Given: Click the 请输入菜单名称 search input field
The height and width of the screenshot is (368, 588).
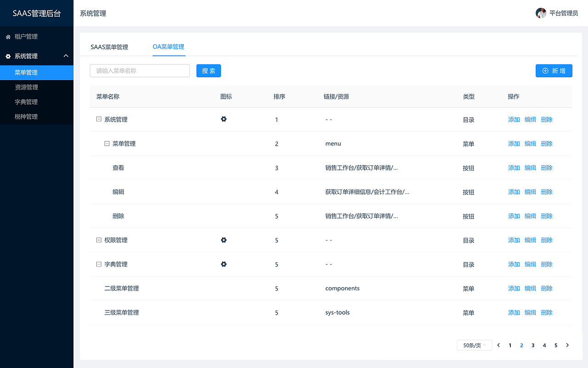Looking at the screenshot, I should click(140, 70).
